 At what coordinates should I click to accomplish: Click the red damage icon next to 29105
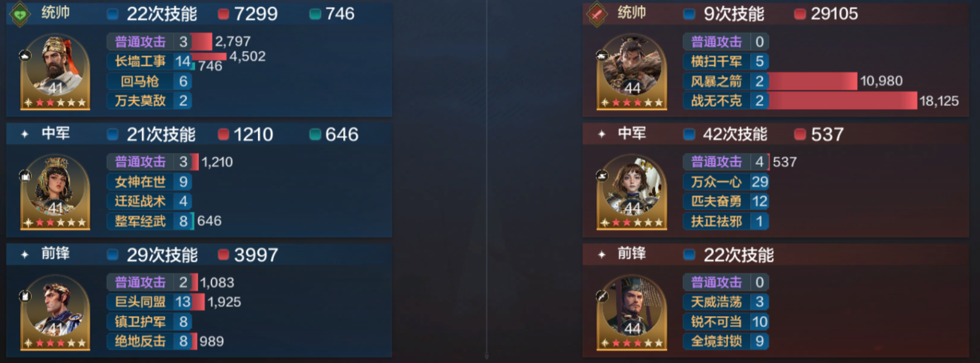800,14
